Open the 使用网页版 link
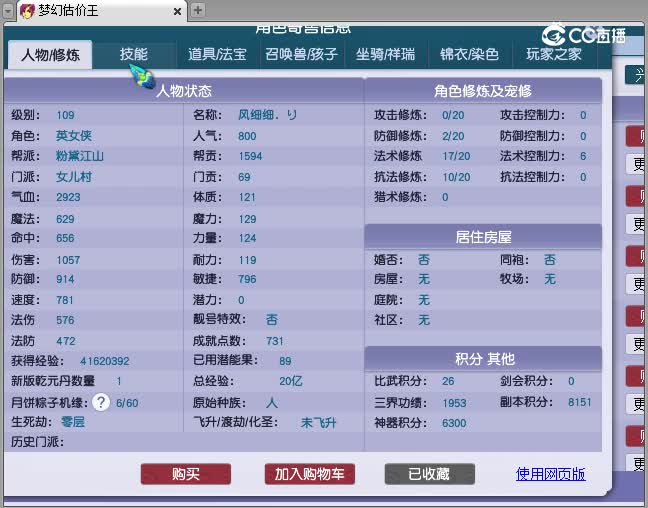Image resolution: width=648 pixels, height=508 pixels. [x=550, y=474]
